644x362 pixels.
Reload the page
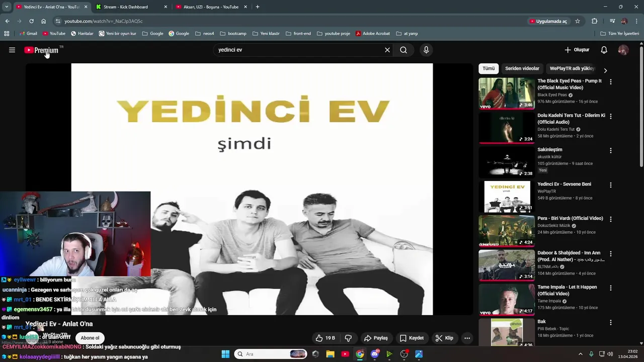[x=31, y=21]
